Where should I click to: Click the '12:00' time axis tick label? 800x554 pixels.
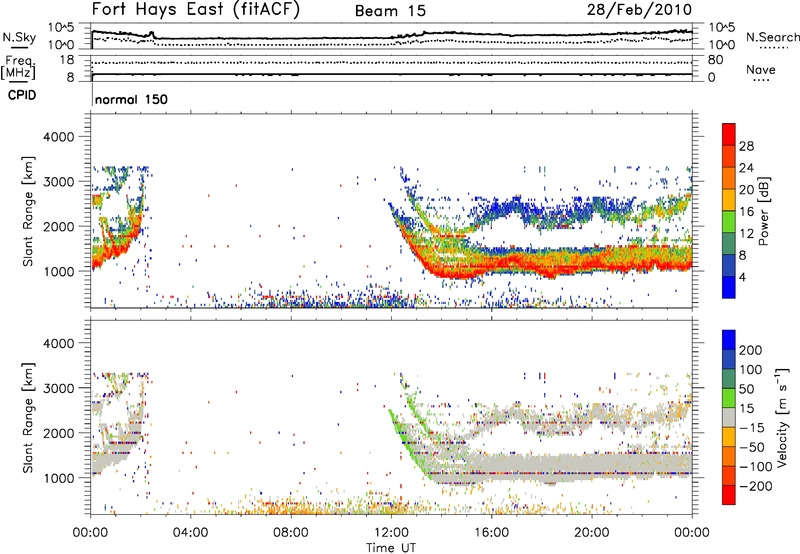pos(391,533)
